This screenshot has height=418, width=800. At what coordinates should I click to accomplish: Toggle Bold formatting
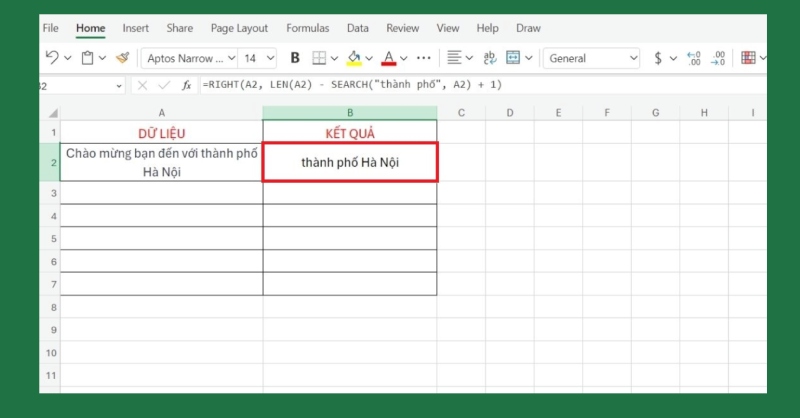pos(295,58)
